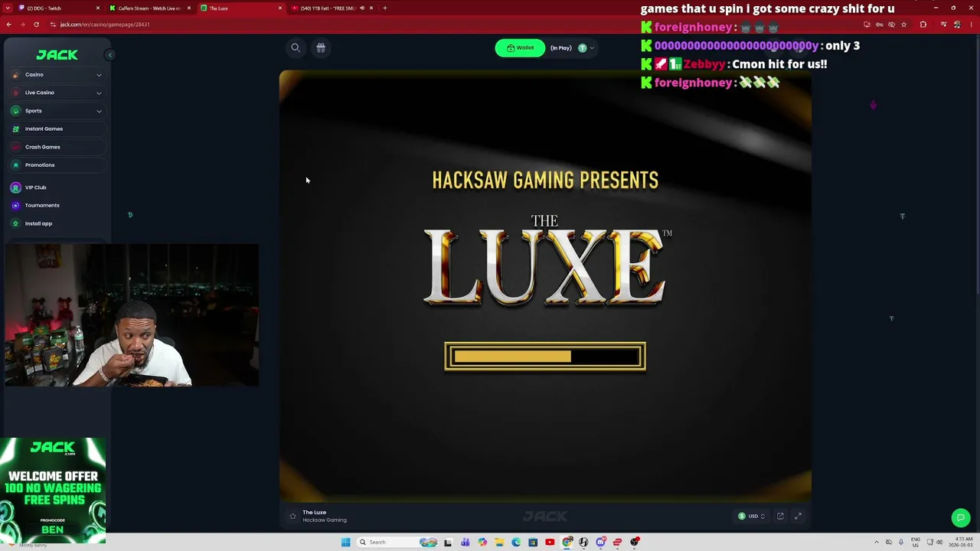Open Chrome on the taskbar
Screen dimensions: 980x551
coord(567,543)
